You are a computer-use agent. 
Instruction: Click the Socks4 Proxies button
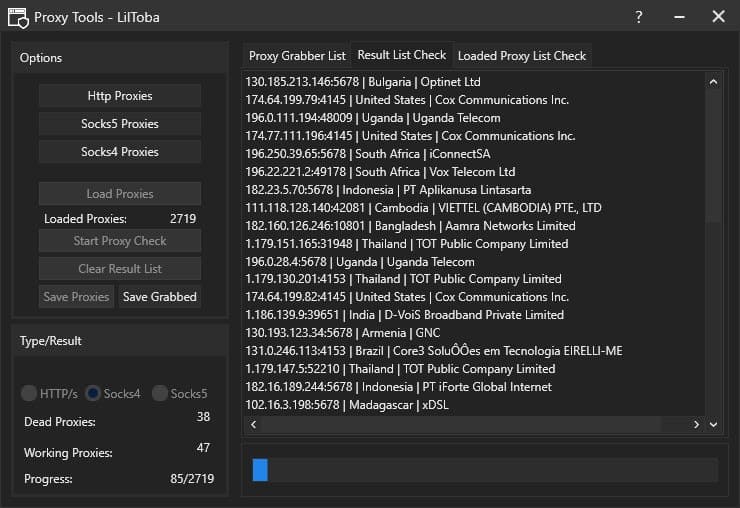[x=120, y=152]
